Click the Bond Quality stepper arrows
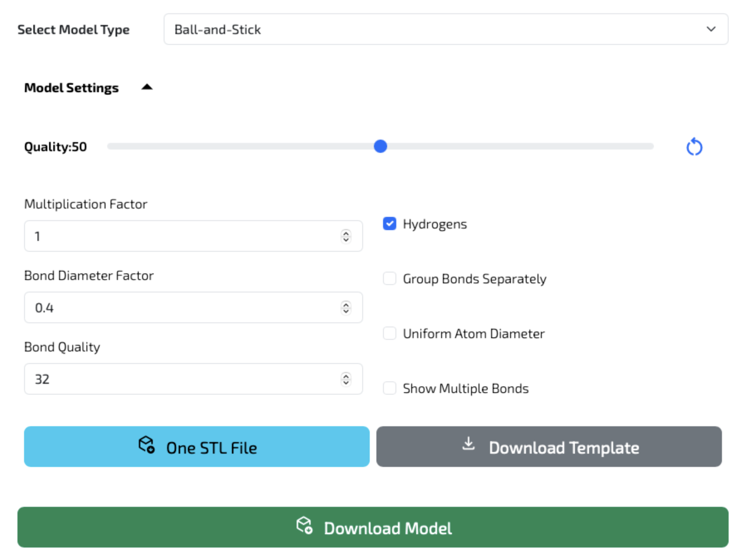 [x=346, y=379]
